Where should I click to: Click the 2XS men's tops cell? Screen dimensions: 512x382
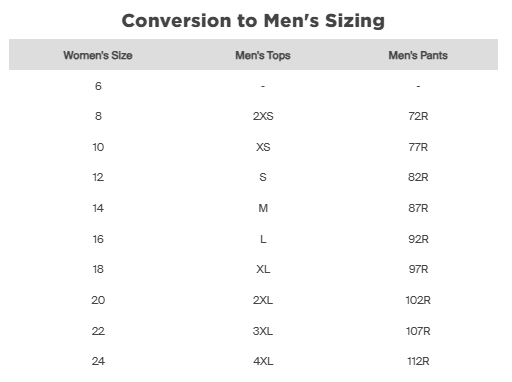click(263, 116)
